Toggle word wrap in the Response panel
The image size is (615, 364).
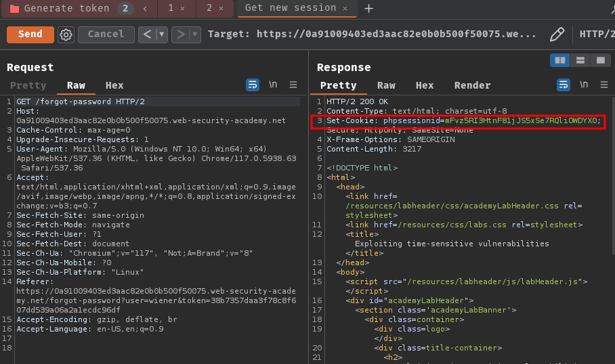point(564,85)
